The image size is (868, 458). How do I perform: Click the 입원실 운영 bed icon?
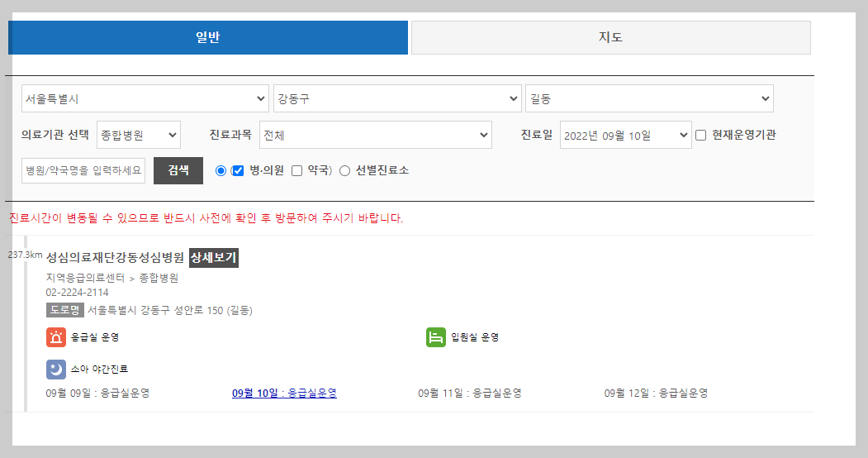pos(436,337)
